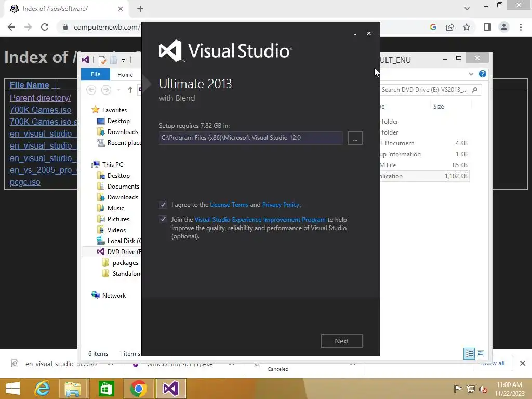Open the Chrome side panel icon
Viewport: 532px width, 399px height.
(x=487, y=27)
